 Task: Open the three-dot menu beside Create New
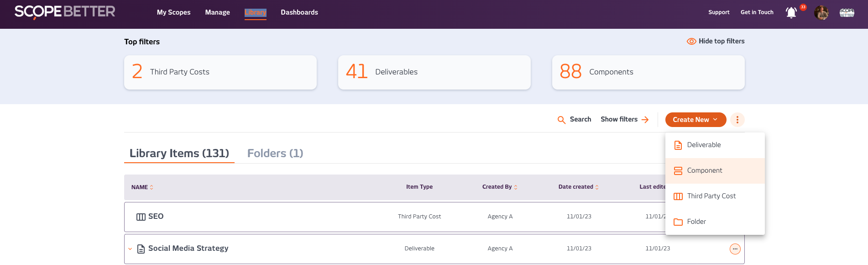click(737, 120)
